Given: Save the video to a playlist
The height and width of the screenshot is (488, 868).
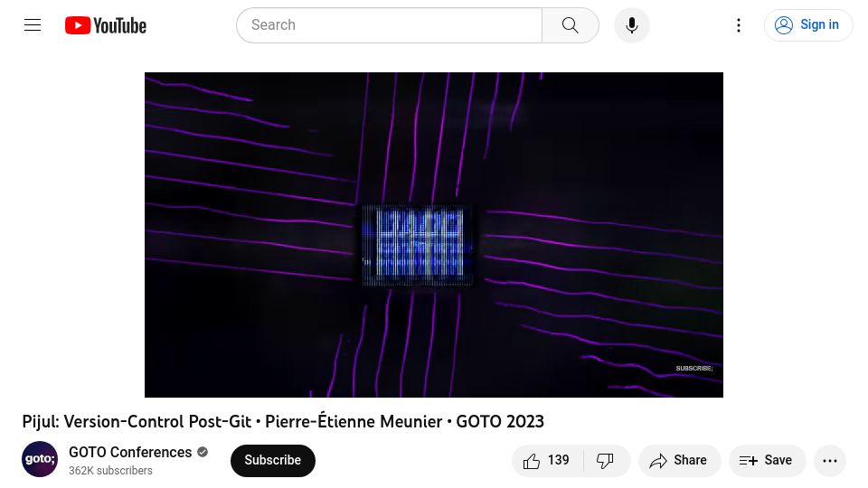Looking at the screenshot, I should click(767, 460).
